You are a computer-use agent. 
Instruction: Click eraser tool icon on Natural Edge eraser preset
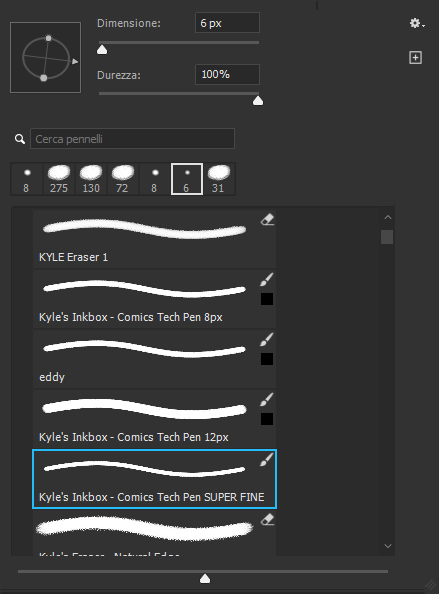point(267,519)
